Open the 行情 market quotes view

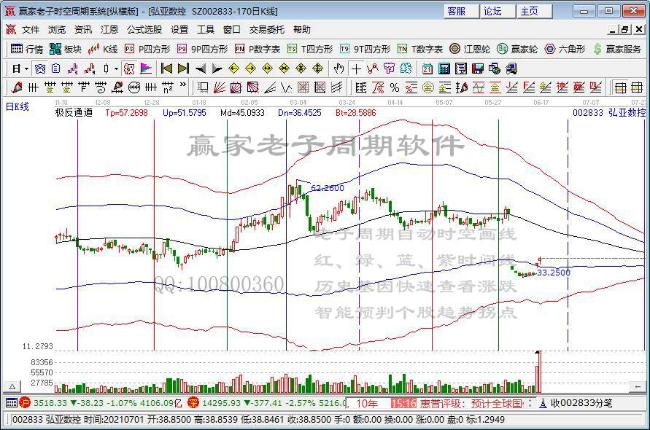point(27,49)
